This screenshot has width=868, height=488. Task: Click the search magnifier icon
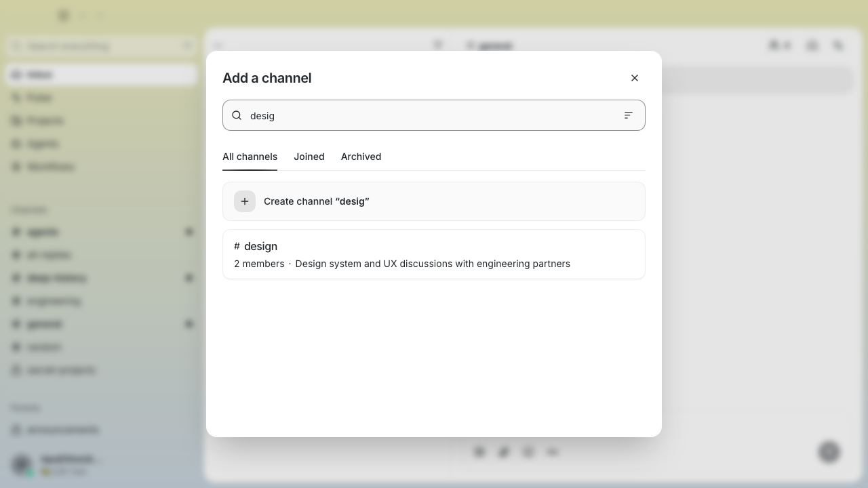pos(237,115)
